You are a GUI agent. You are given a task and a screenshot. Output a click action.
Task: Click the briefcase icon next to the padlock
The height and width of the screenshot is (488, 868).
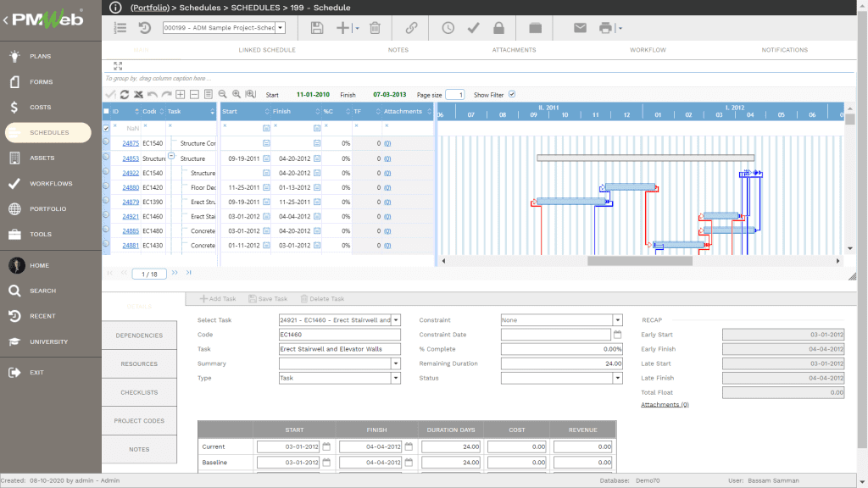(536, 28)
